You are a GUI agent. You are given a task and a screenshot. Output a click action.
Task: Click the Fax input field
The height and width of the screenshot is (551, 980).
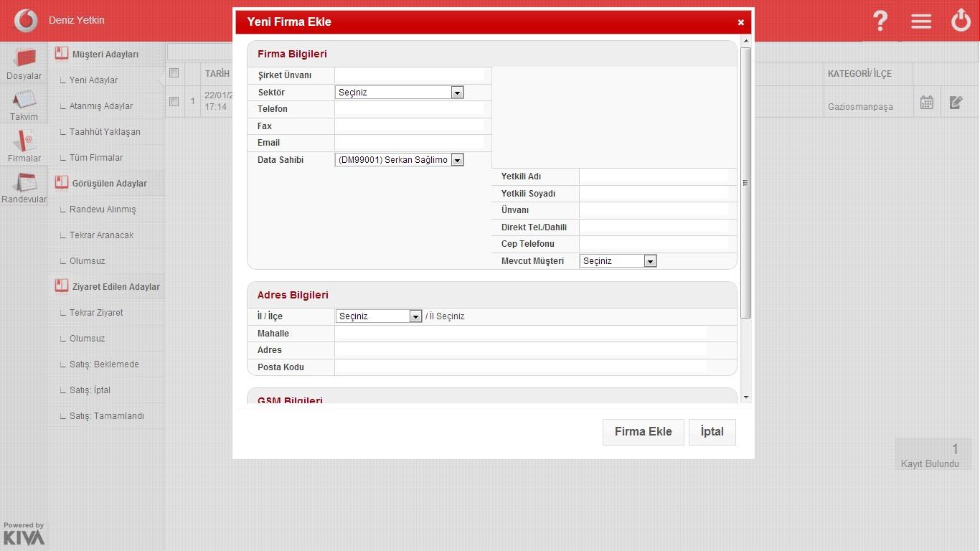(409, 126)
